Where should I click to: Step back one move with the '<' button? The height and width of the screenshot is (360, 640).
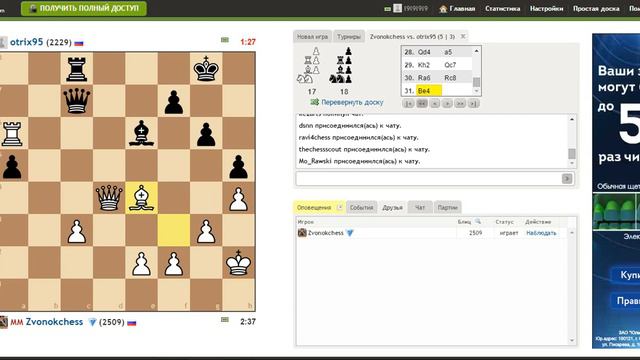(x=435, y=104)
